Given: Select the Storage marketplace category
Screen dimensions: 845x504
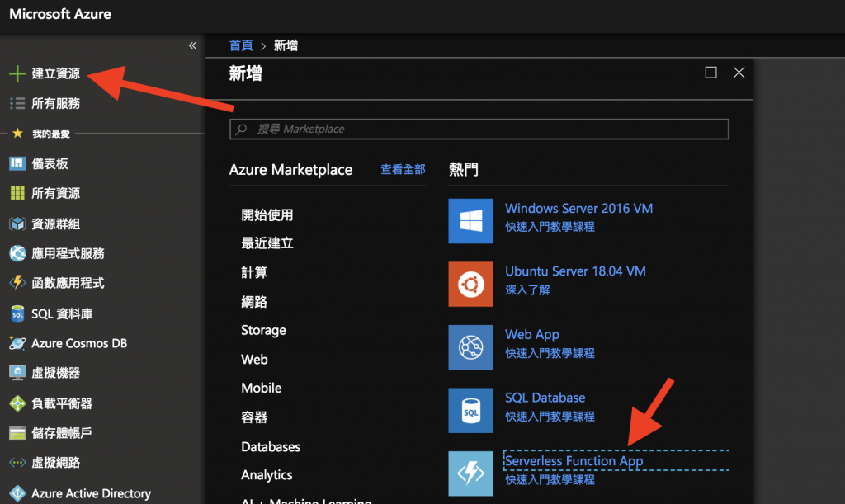Looking at the screenshot, I should (x=263, y=331).
